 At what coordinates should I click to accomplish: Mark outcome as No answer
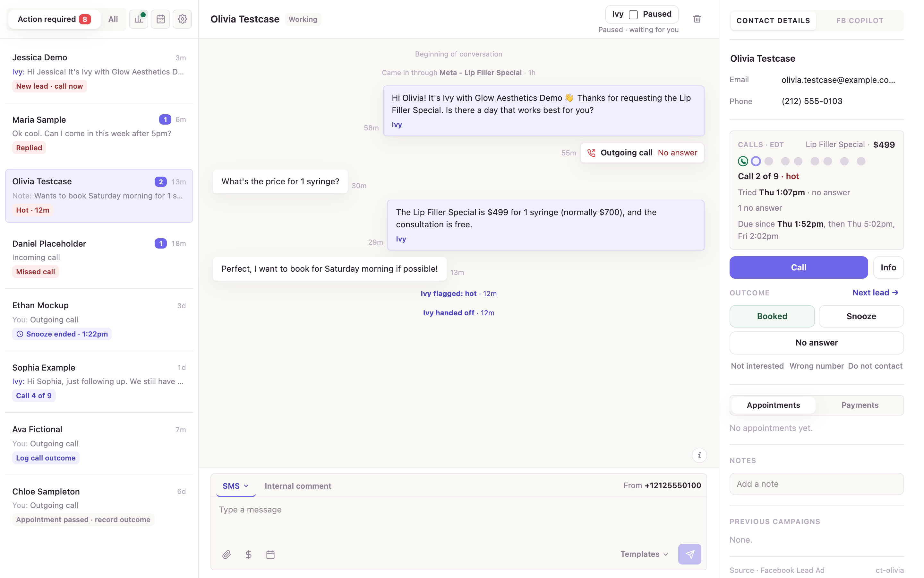(817, 343)
